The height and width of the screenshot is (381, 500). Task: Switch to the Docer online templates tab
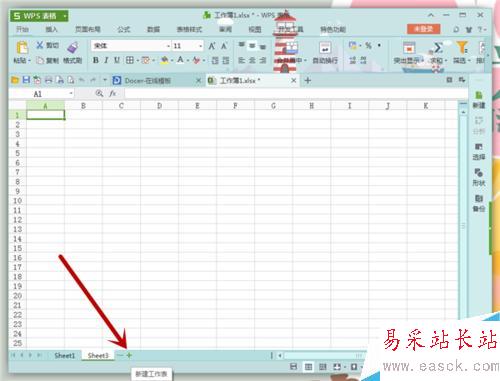[x=147, y=81]
